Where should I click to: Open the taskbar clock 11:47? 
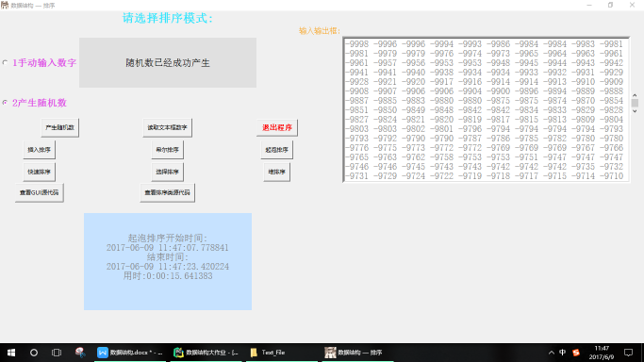[602, 353]
